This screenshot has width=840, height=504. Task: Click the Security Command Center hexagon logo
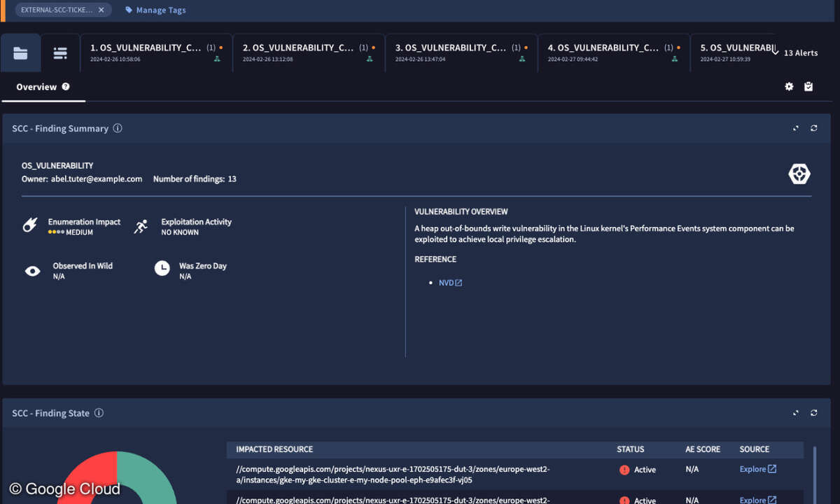[799, 174]
